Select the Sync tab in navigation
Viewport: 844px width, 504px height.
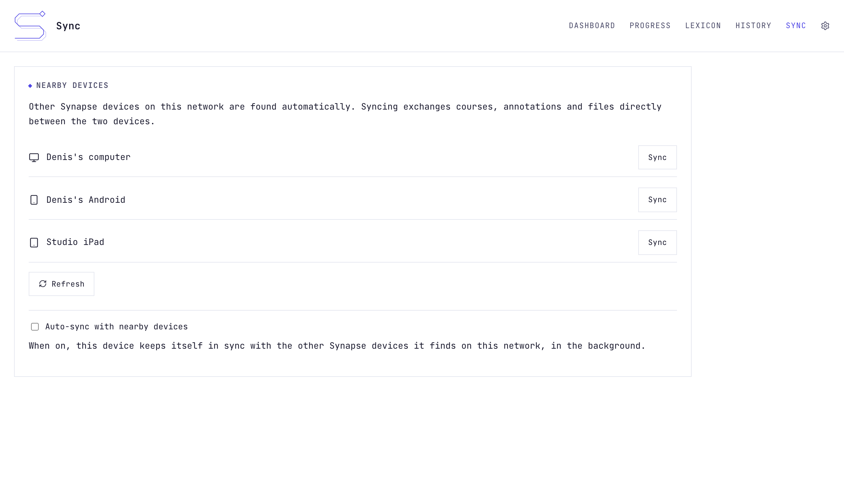tap(796, 26)
